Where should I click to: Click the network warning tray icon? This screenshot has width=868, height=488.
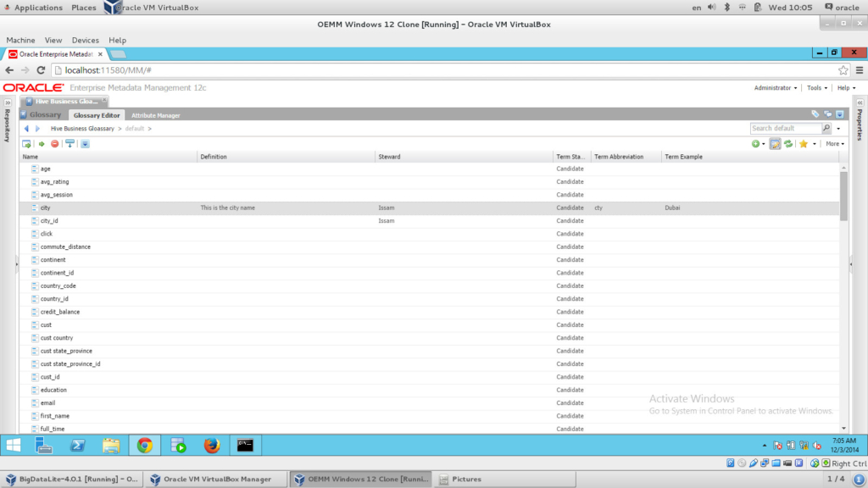point(804,446)
